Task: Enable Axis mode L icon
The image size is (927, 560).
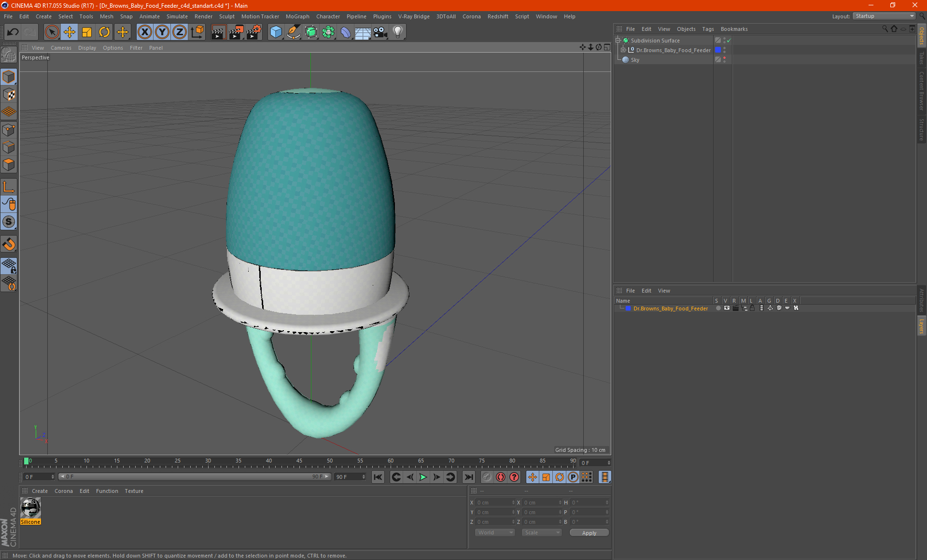Action: pos(9,187)
